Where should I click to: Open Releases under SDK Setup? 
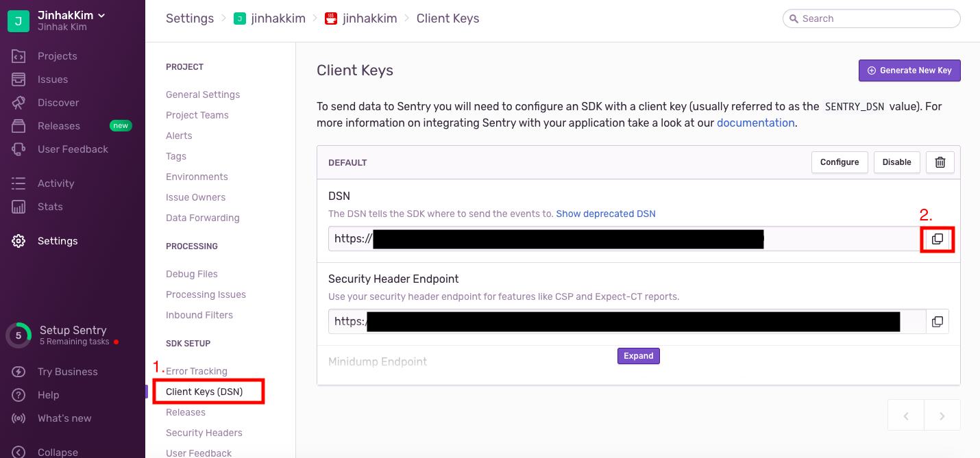tap(186, 412)
